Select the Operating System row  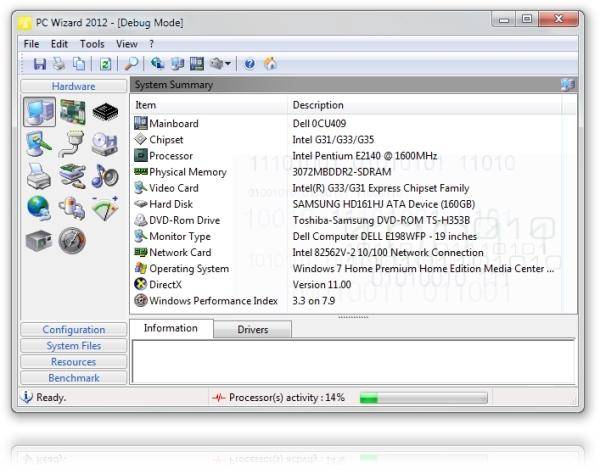(x=346, y=268)
